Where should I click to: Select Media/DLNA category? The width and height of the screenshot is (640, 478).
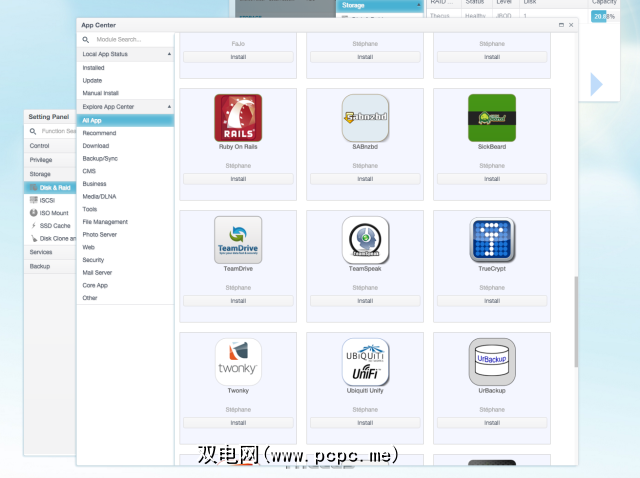tap(125, 196)
